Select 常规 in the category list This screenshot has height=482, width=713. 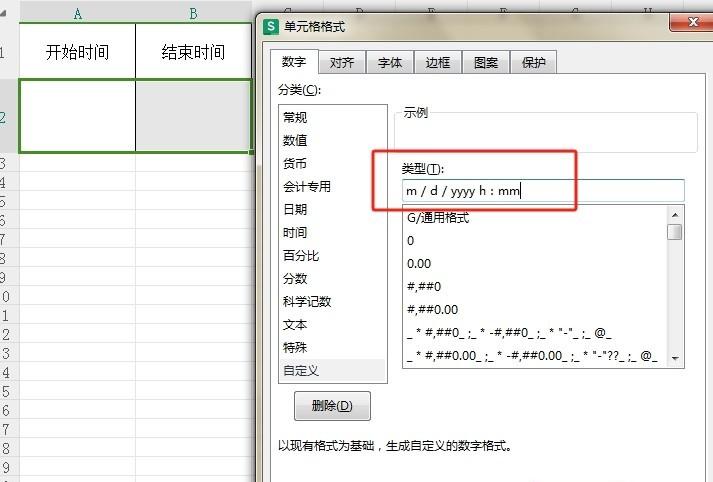pyautogui.click(x=332, y=117)
